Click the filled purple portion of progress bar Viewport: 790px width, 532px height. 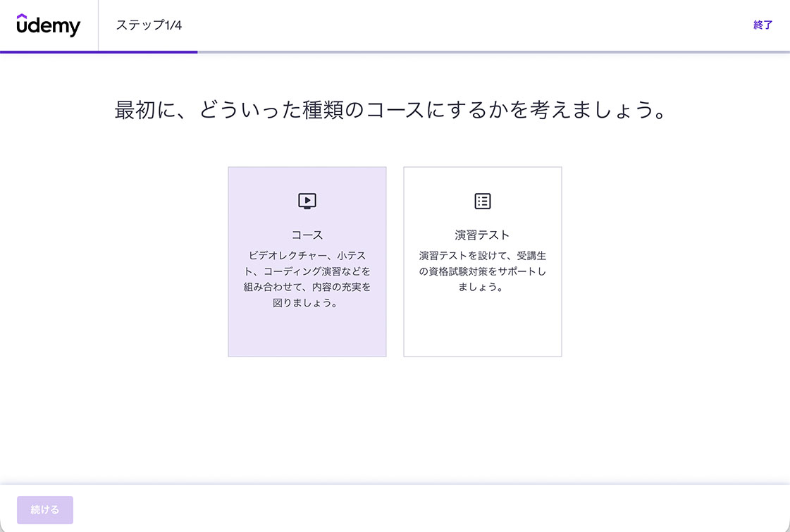[99, 52]
